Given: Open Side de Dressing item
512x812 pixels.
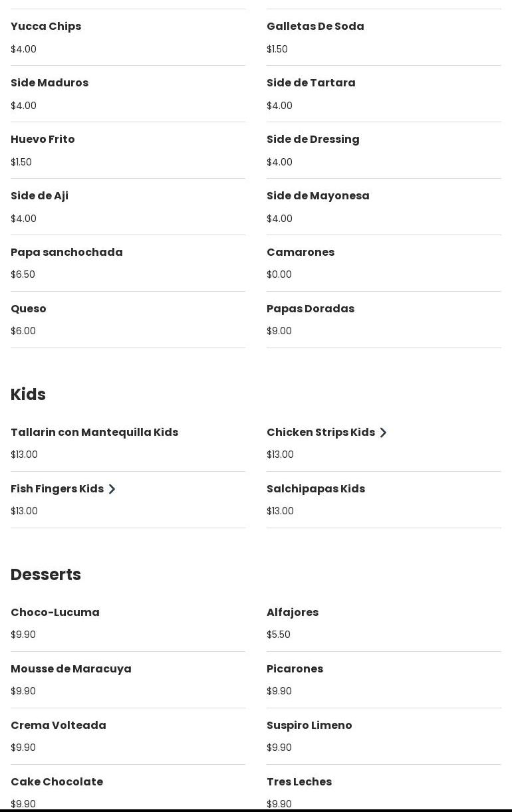Looking at the screenshot, I should pyautogui.click(x=313, y=140).
